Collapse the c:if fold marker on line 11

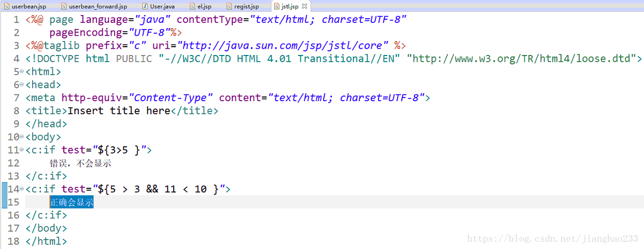[x=22, y=150]
